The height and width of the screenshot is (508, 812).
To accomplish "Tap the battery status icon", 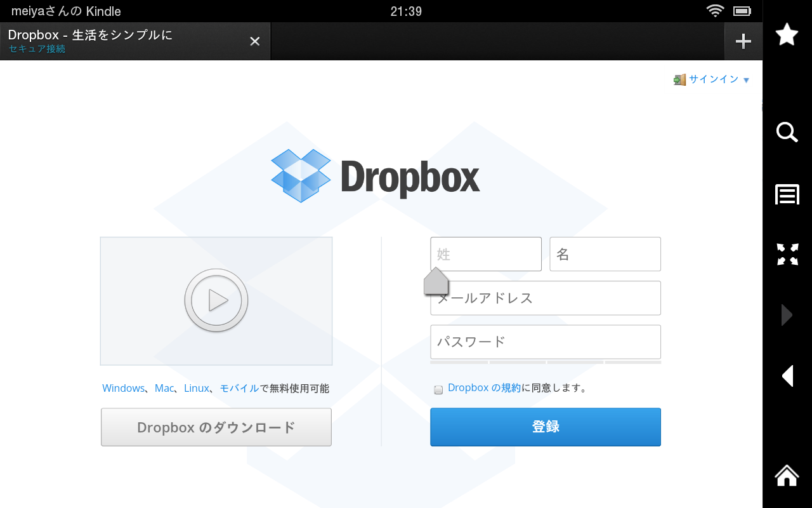I will click(x=742, y=11).
